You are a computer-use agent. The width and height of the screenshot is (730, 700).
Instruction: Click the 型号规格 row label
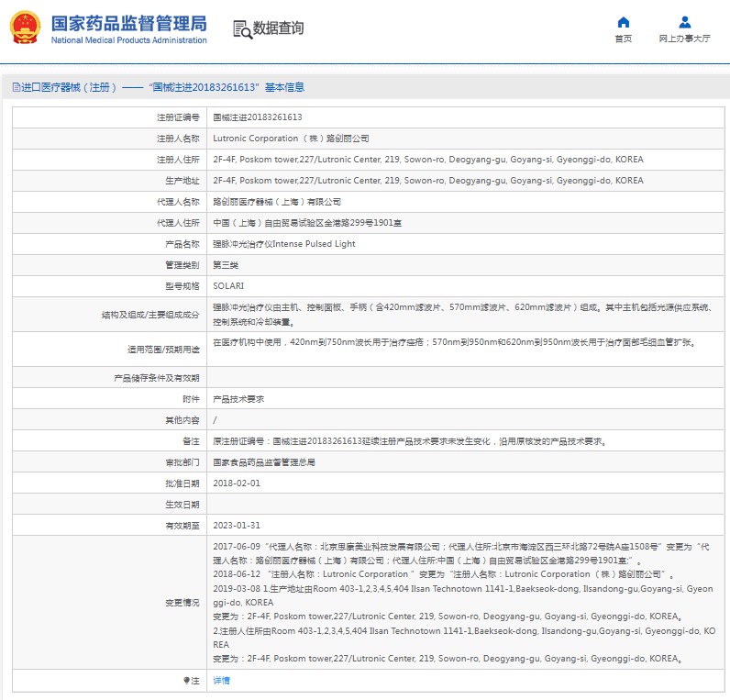coord(182,286)
